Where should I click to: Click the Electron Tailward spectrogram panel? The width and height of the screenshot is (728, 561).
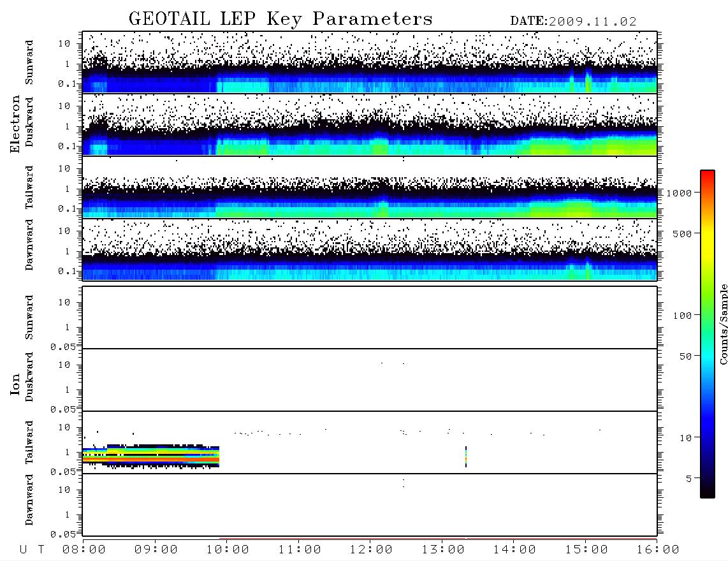point(370,187)
